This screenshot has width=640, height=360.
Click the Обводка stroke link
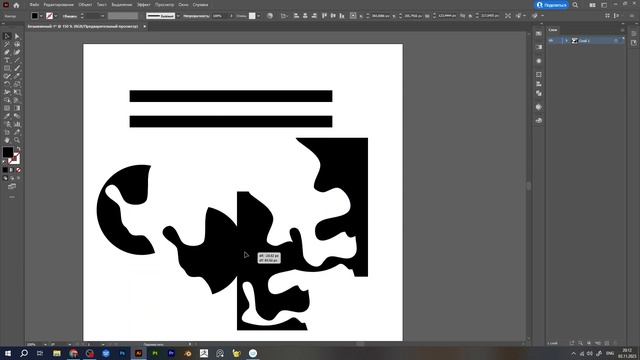point(70,16)
